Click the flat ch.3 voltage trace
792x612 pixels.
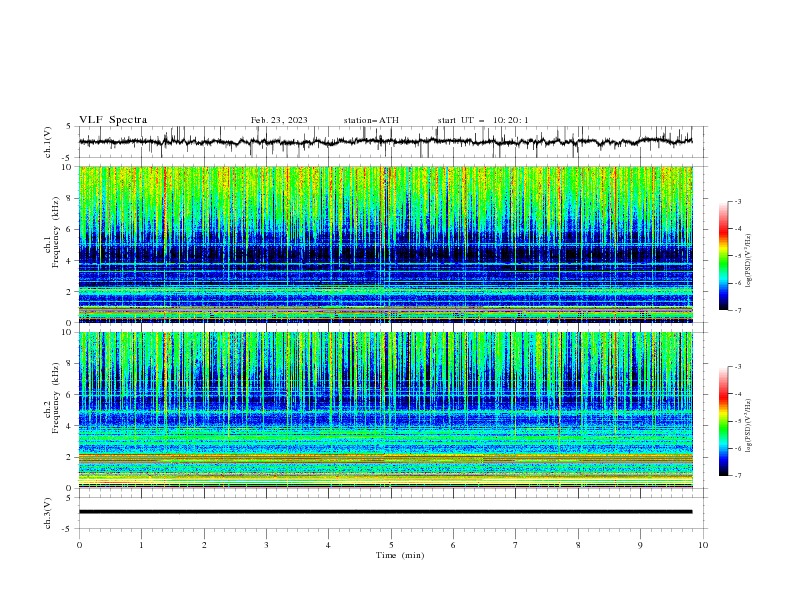click(x=385, y=512)
